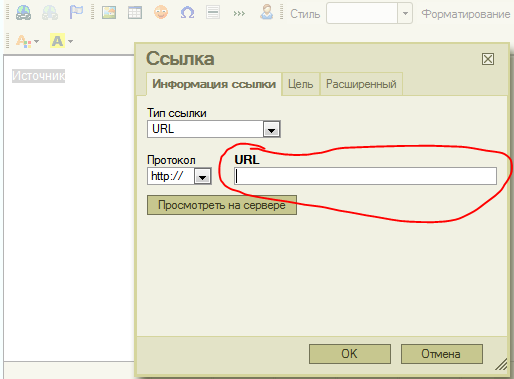Click the Форматирование formatting label

[x=466, y=14]
